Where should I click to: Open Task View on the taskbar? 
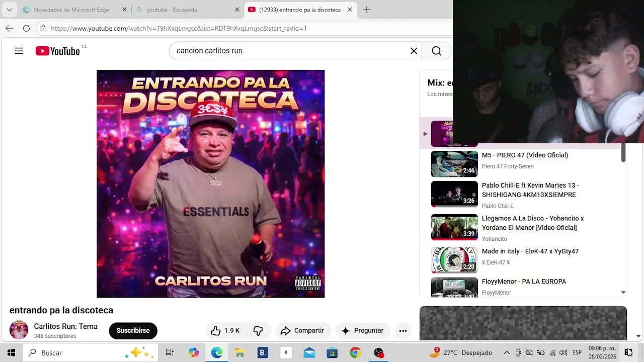(x=170, y=353)
